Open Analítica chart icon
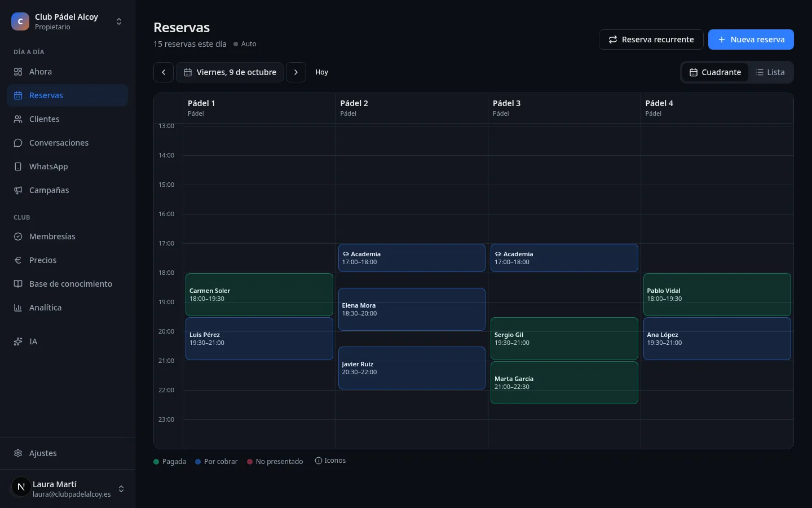The height and width of the screenshot is (508, 812). pos(18,308)
